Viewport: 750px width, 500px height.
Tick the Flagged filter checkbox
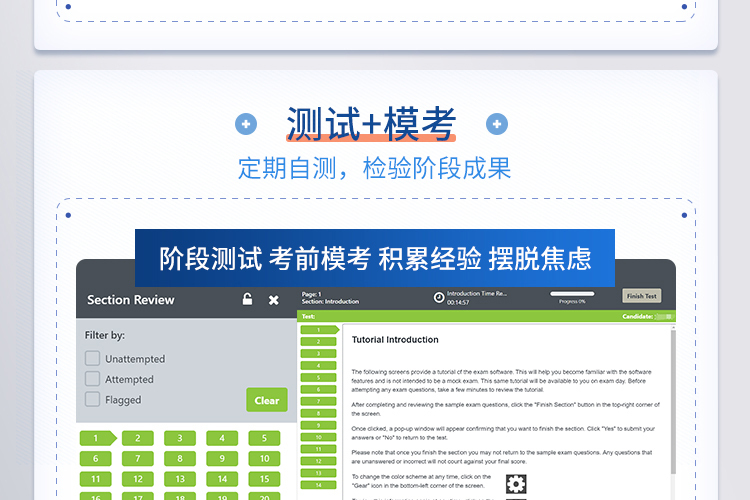[92, 399]
